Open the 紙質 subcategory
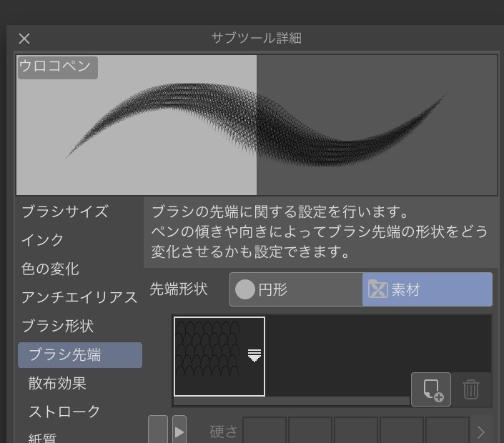 (43, 437)
